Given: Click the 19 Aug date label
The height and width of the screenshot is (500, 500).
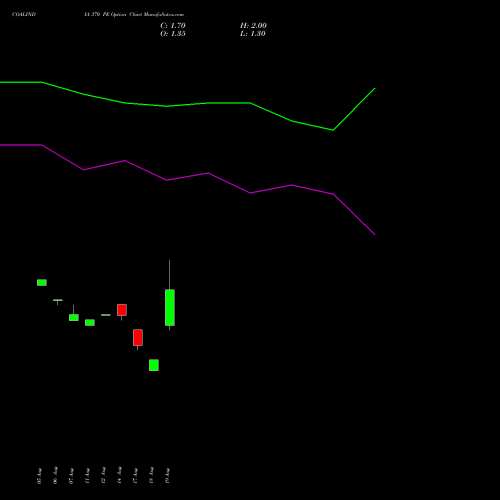Looking at the screenshot, I should point(167,476).
